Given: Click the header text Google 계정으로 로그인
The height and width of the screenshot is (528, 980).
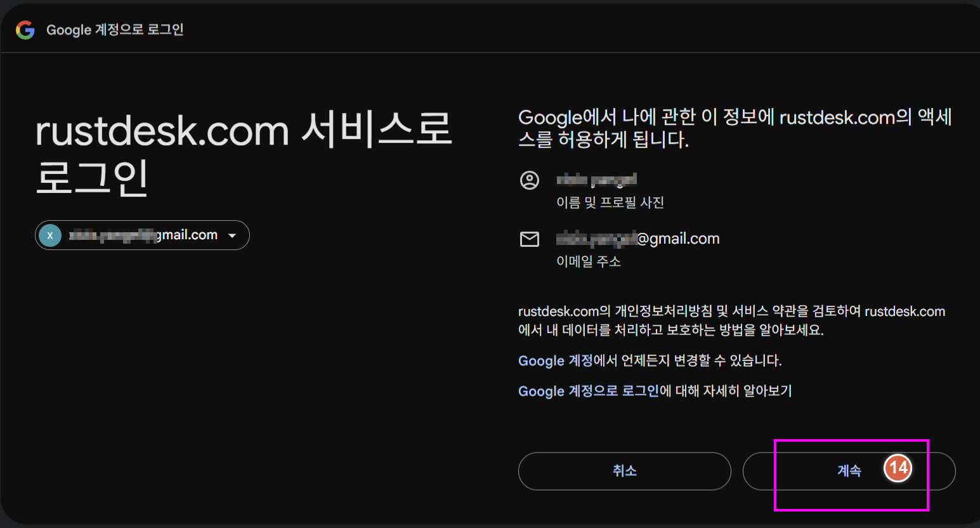Looking at the screenshot, I should [x=115, y=30].
